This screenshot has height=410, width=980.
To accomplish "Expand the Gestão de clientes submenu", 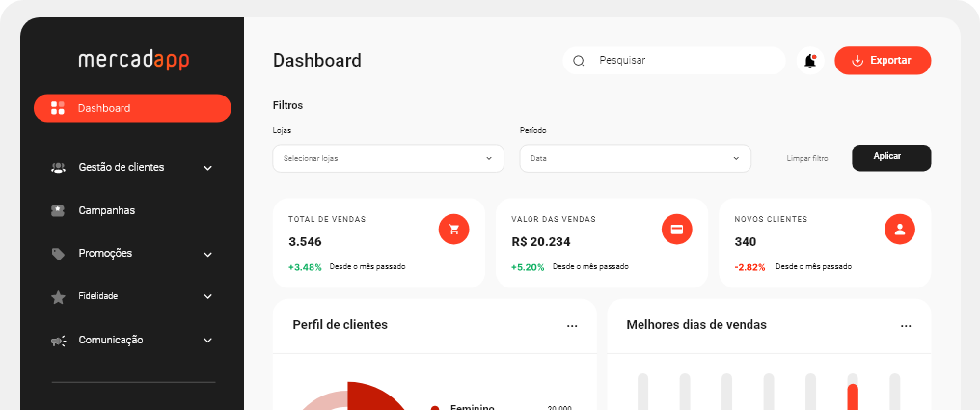I will 207,168.
